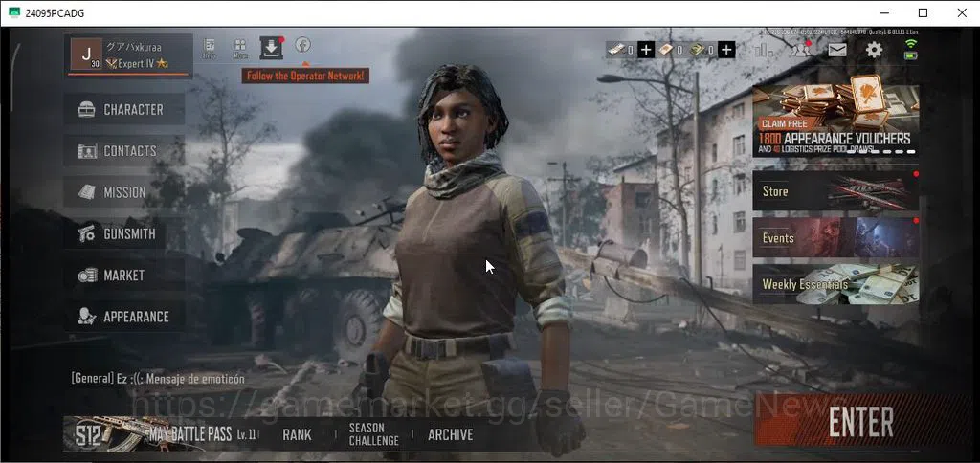Click the orange voucher currency icon

pyautogui.click(x=666, y=50)
